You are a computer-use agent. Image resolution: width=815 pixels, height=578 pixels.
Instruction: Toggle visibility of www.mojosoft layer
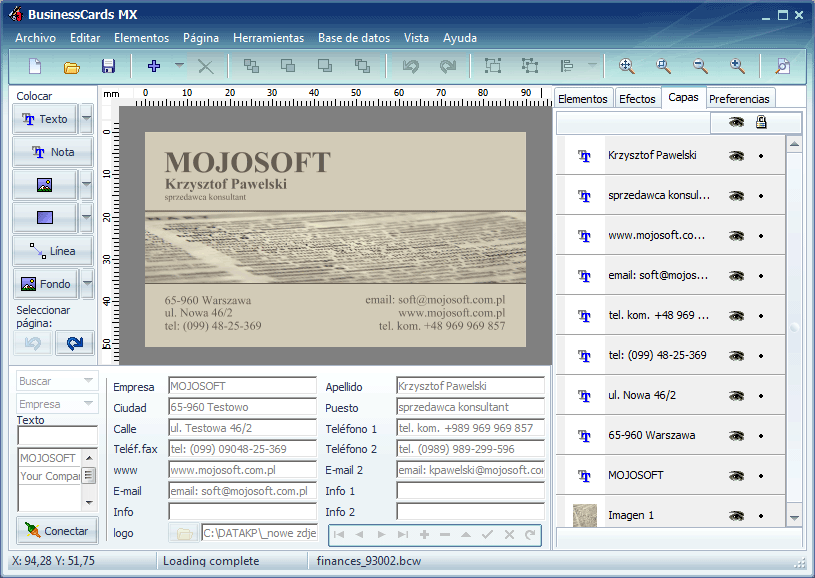pos(736,235)
